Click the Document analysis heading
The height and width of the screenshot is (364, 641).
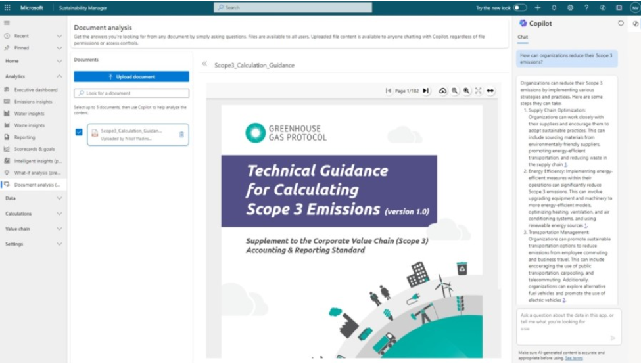point(103,28)
